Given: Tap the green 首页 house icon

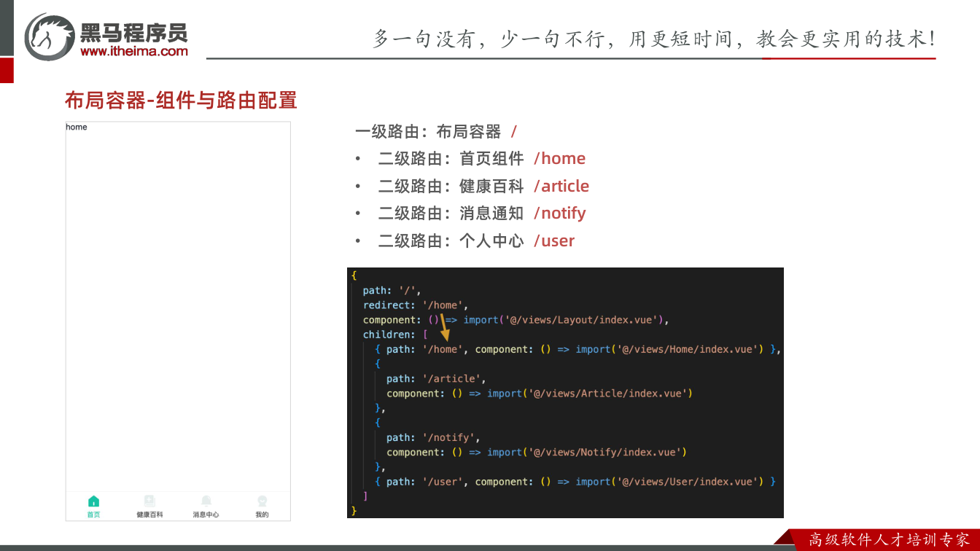Looking at the screenshot, I should click(x=93, y=501).
